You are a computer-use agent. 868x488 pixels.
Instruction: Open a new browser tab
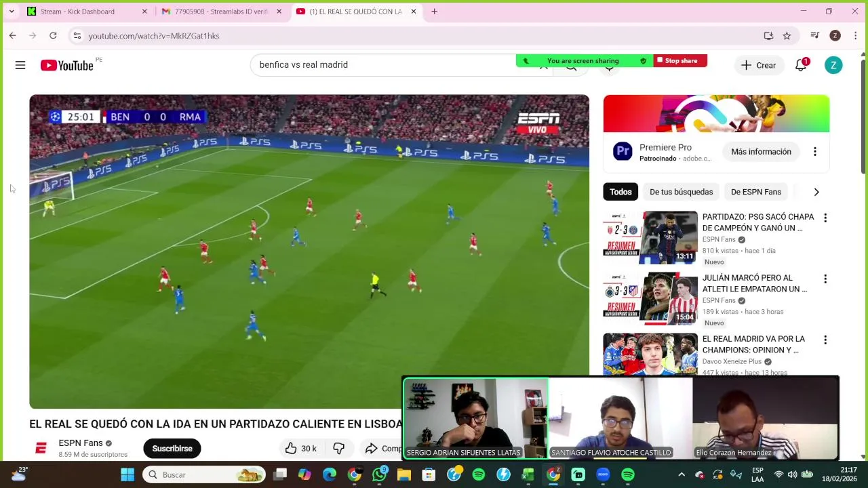click(x=434, y=12)
